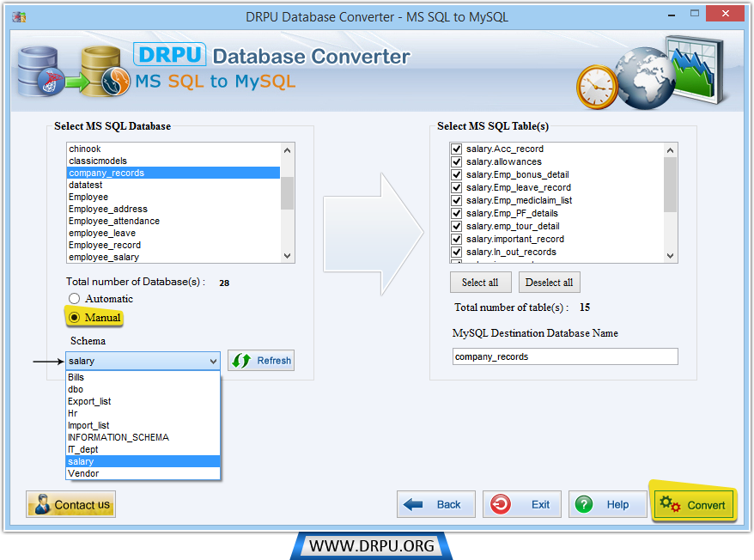754x560 pixels.
Task: Click the blue Back arrow icon
Action: [412, 504]
